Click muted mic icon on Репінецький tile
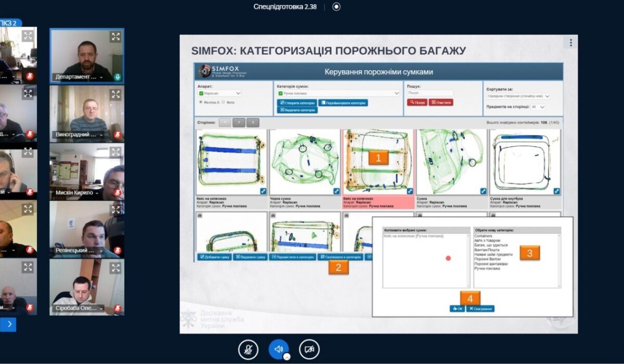624x364 pixels. (118, 250)
